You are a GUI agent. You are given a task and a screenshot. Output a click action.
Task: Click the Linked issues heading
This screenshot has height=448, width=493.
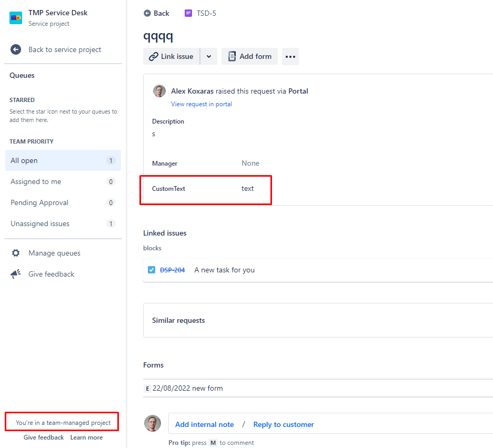tap(165, 233)
